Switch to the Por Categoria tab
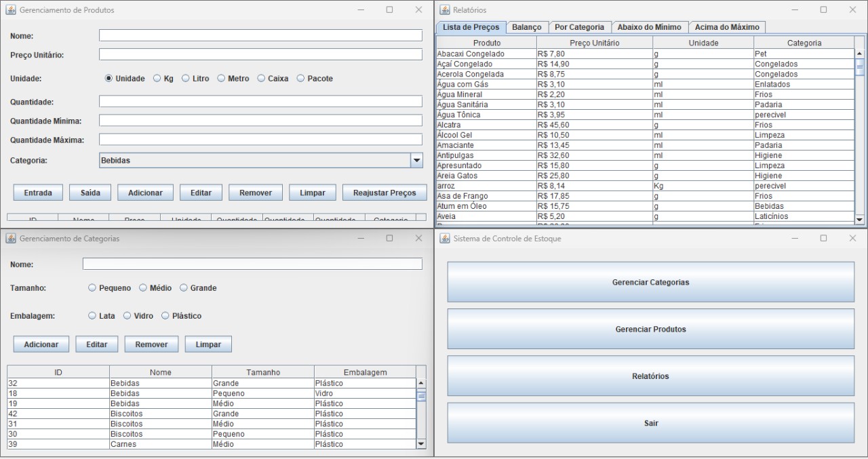Screen dimensions: 868x459 click(x=579, y=27)
